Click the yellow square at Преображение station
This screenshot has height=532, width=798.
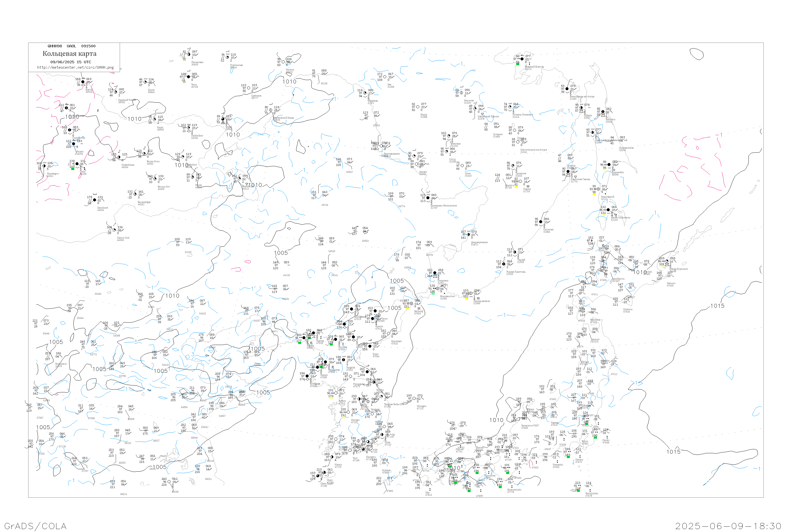[x=467, y=298]
